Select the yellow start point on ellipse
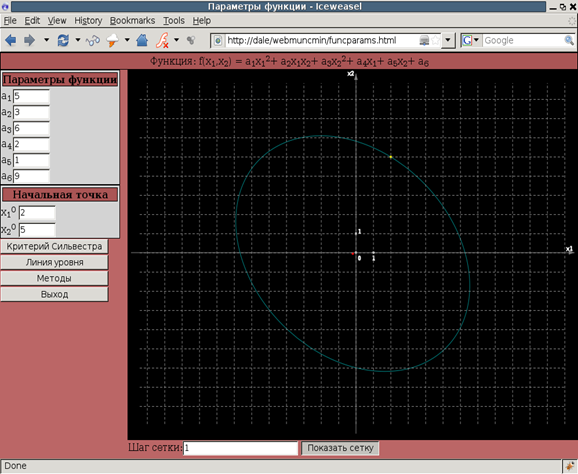The width and height of the screenshot is (578, 474). (391, 157)
